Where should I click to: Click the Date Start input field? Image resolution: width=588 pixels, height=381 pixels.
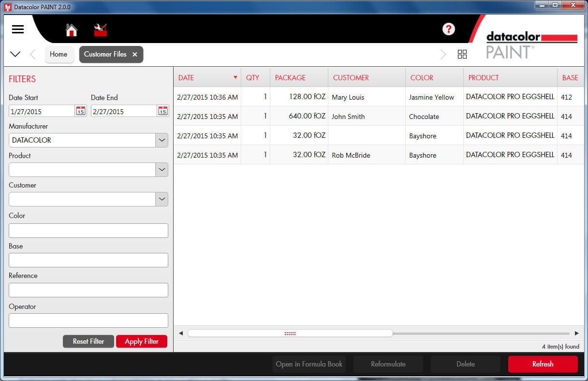42,111
